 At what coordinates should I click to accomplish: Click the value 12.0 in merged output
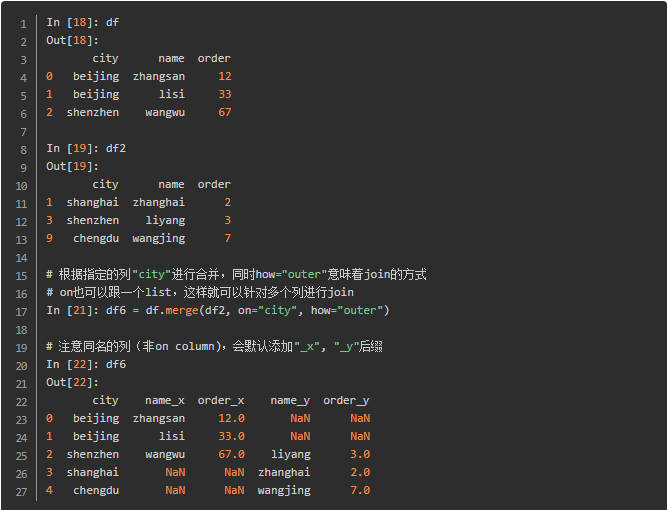point(231,418)
